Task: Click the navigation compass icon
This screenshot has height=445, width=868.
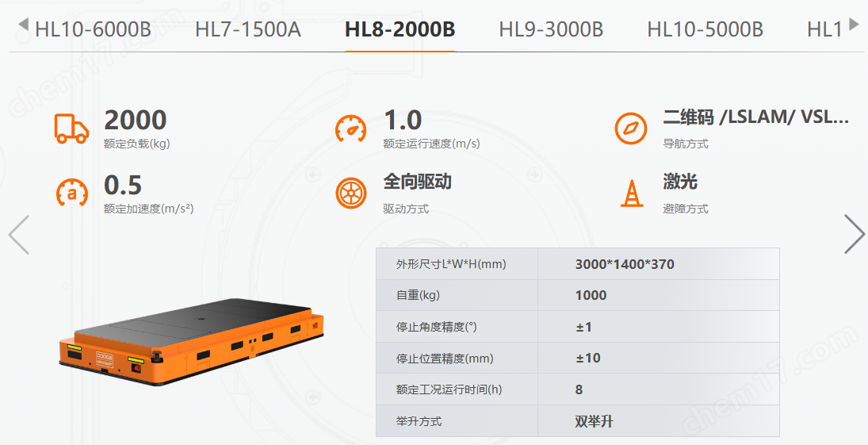Action: pyautogui.click(x=631, y=129)
